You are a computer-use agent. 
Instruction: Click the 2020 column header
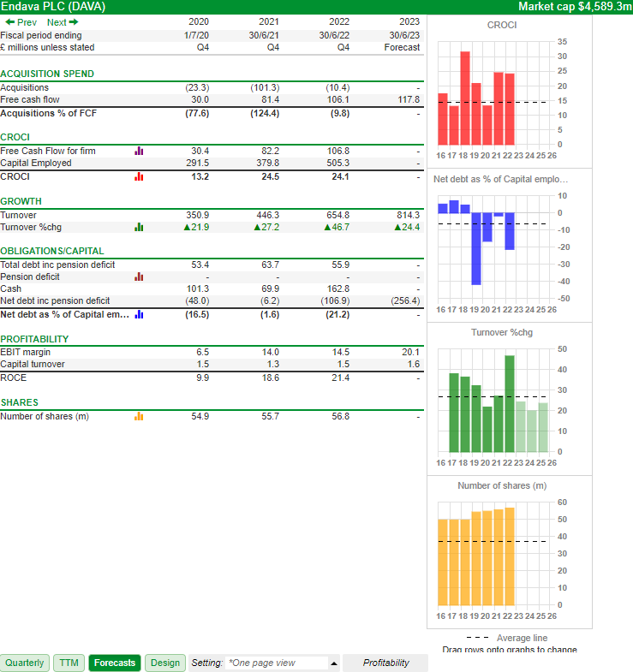tap(199, 22)
